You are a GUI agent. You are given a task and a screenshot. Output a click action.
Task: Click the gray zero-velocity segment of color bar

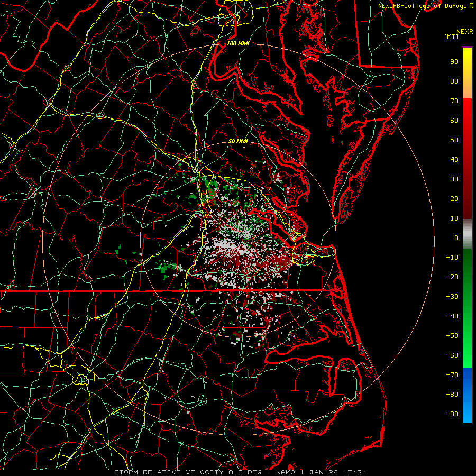467,234
